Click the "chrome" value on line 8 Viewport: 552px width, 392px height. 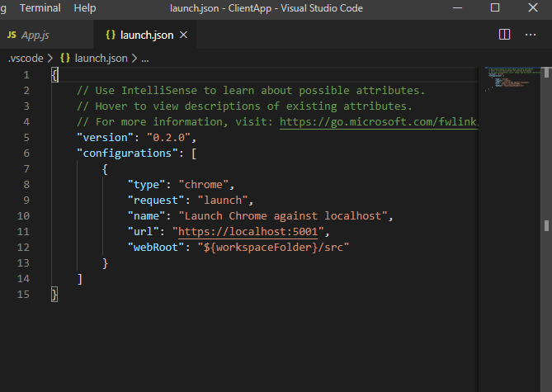tap(204, 185)
